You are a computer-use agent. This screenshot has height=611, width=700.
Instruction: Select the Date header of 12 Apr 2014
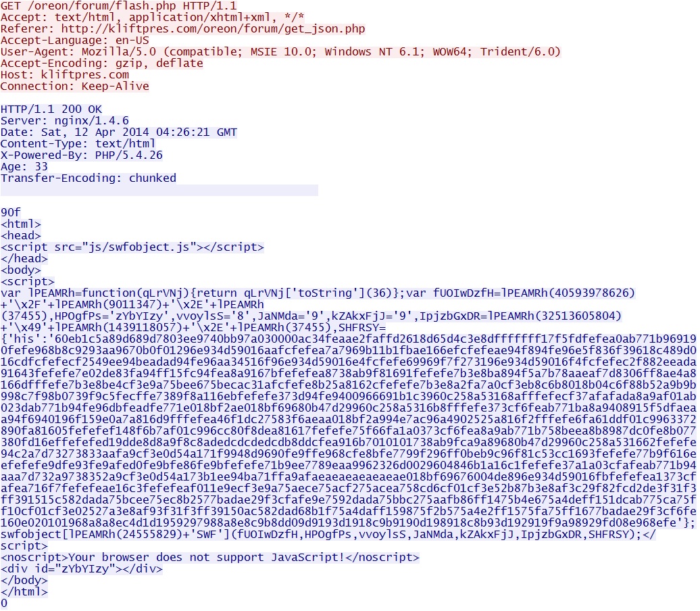tap(119, 132)
